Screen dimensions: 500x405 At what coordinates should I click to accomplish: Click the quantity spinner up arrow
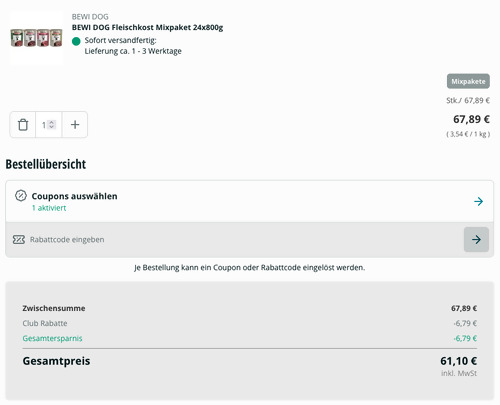(x=52, y=122)
